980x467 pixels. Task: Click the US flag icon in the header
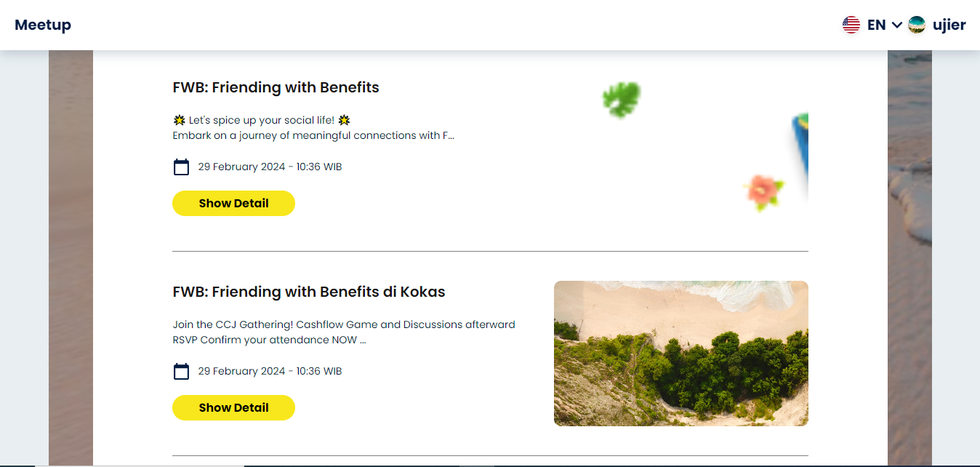tap(851, 24)
